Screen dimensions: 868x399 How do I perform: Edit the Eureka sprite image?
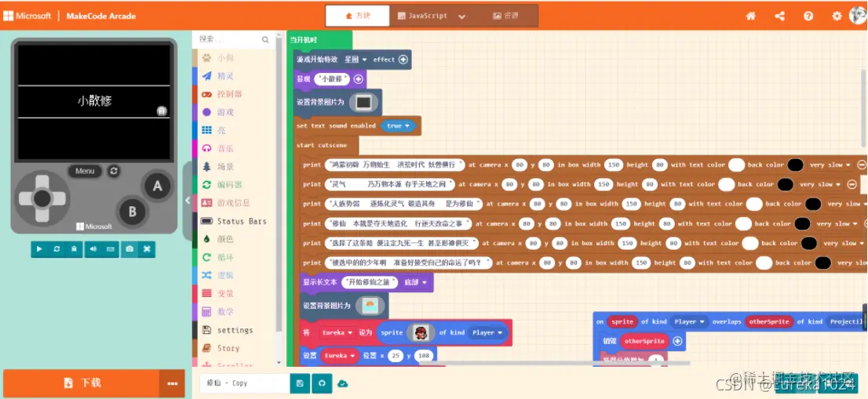(421, 332)
